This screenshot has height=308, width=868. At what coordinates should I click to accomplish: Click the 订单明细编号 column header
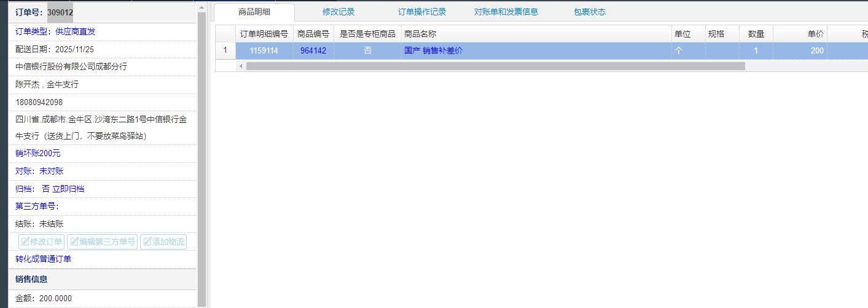tap(264, 34)
